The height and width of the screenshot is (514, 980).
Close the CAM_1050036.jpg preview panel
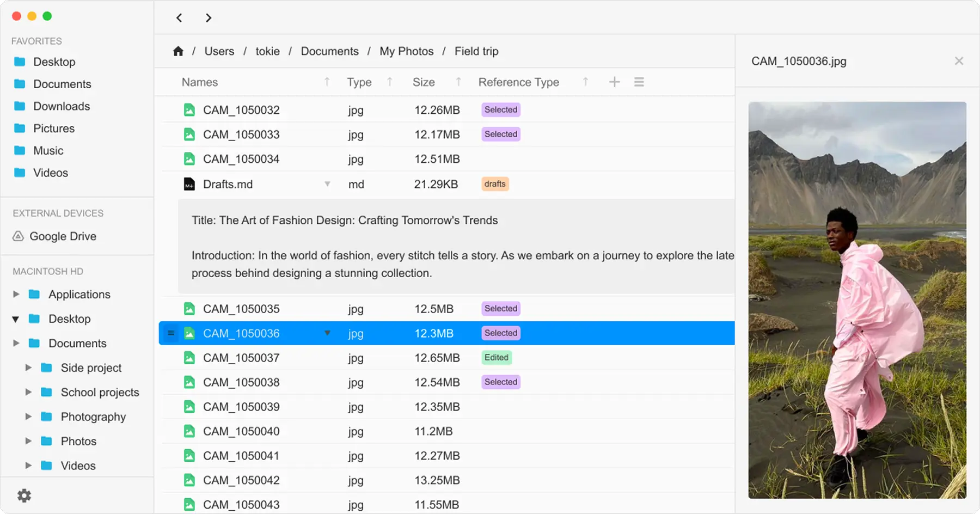[959, 61]
